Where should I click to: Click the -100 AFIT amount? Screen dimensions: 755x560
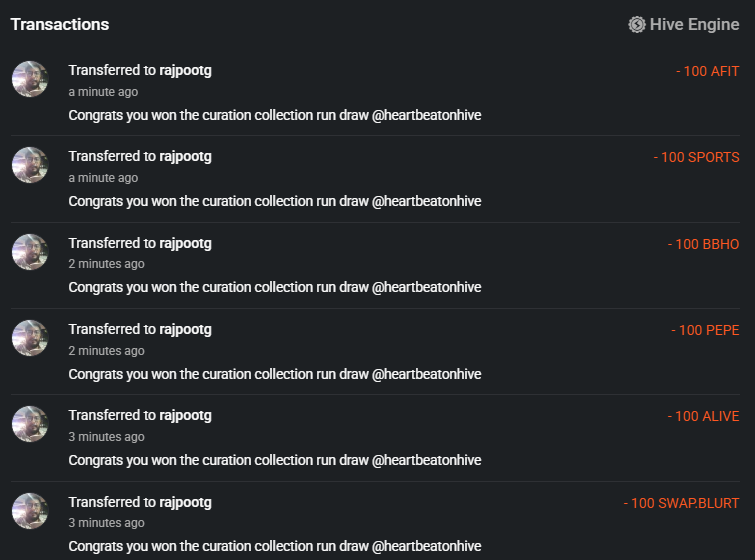[708, 71]
